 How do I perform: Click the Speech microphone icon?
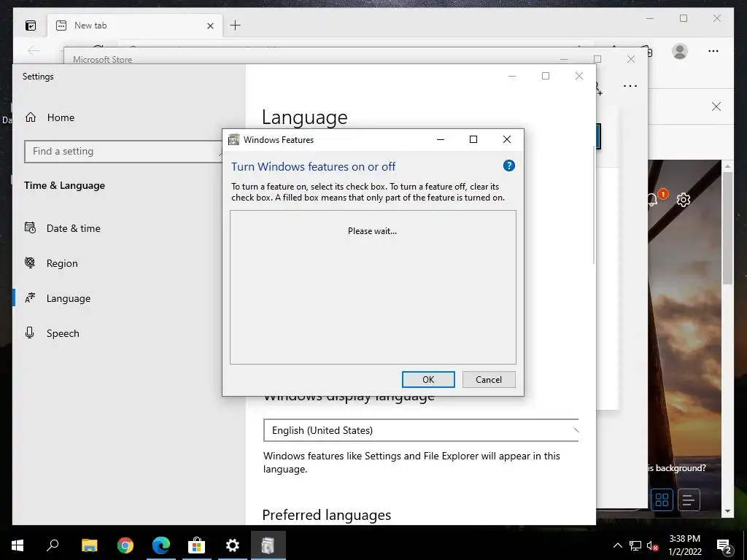coord(29,332)
